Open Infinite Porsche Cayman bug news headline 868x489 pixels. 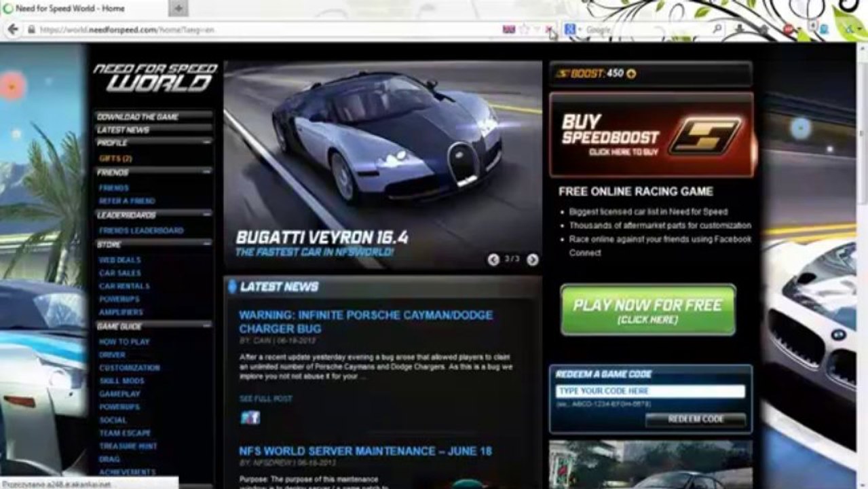coord(366,322)
